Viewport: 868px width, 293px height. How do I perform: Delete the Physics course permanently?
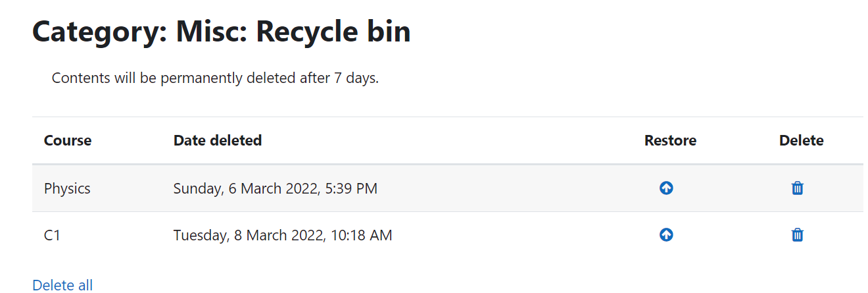tap(797, 188)
